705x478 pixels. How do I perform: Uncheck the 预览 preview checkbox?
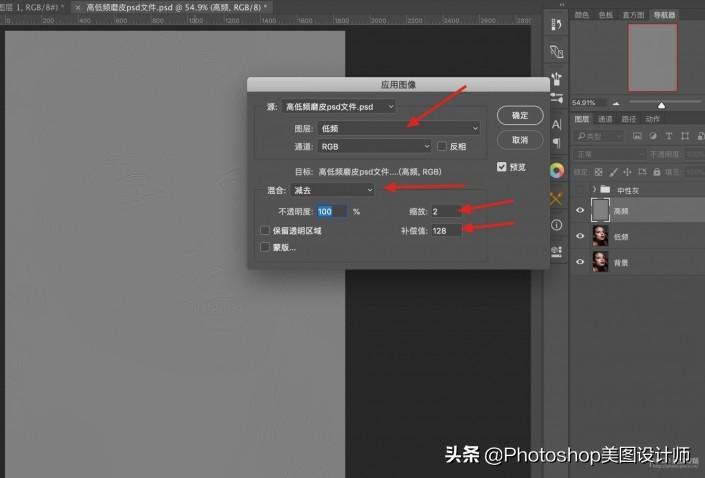[502, 167]
